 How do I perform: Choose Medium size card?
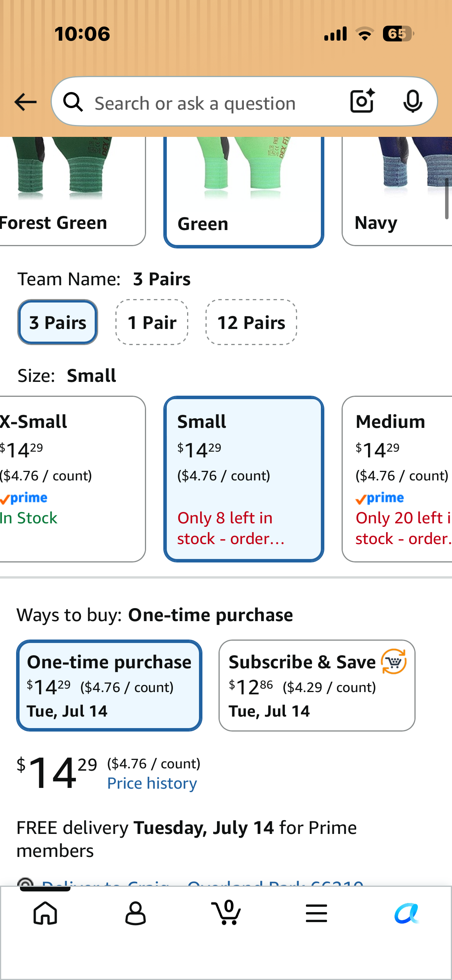pos(397,479)
